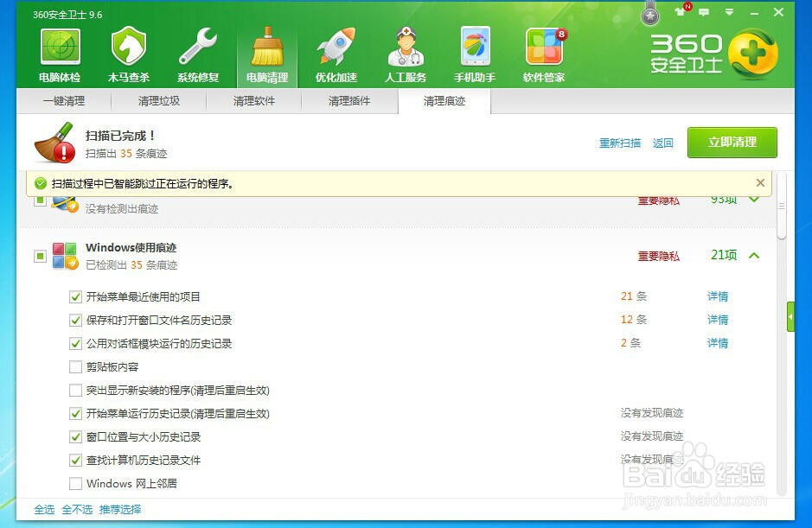Collapse the Windows使用痕迹 21项 section
812x528 pixels.
pyautogui.click(x=754, y=255)
